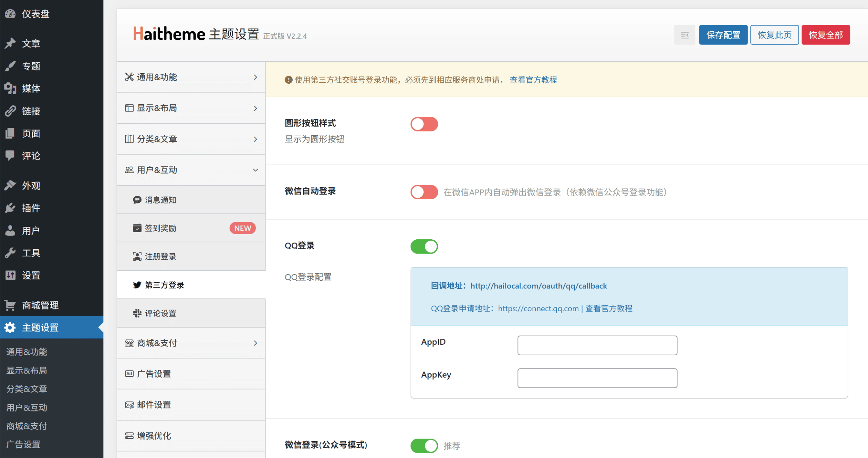Enable the 圆形按钮样式 toggle
This screenshot has width=868, height=458.
(424, 124)
